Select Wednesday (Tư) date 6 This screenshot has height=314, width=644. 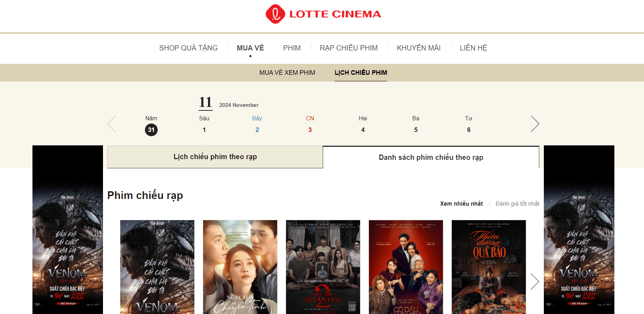(x=469, y=129)
